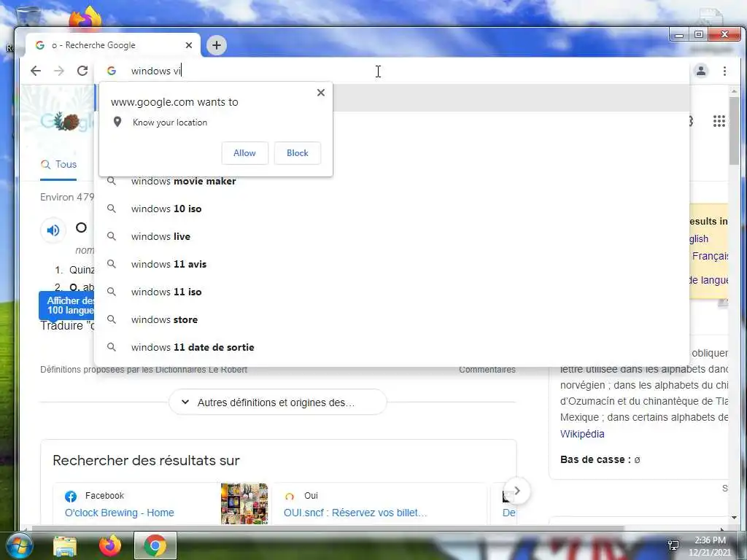Dismiss the location permission popup
Screen dimensions: 747x560
pos(321,93)
